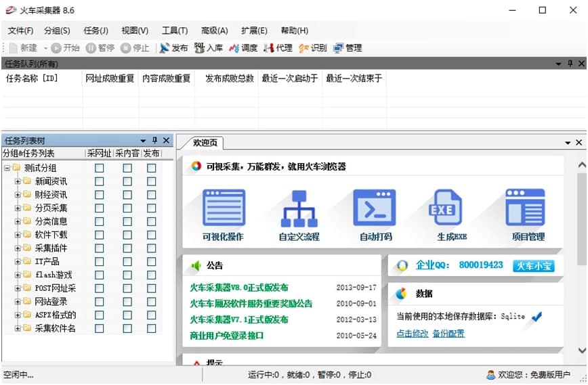Open the 新建 button dropdown arrow
The image size is (588, 385).
click(x=45, y=48)
